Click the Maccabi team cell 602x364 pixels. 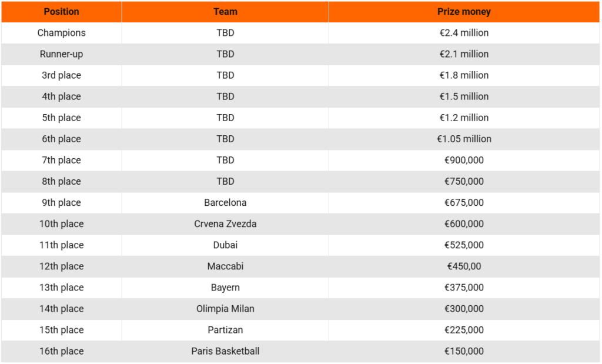pyautogui.click(x=225, y=266)
